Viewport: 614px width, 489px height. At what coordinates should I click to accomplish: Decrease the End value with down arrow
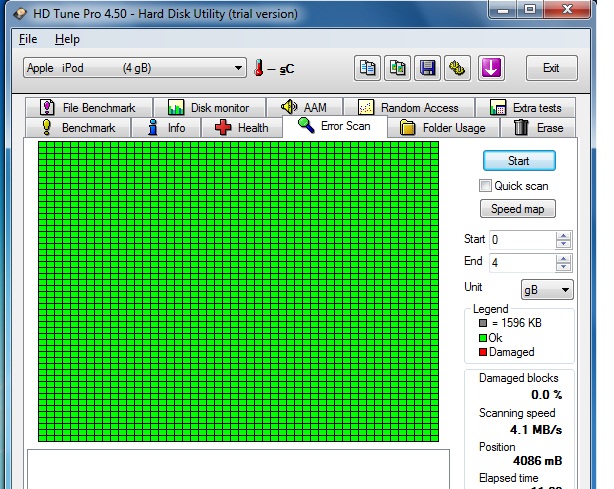click(564, 267)
